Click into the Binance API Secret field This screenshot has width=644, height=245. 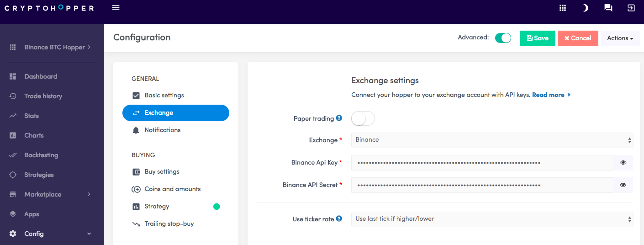(482, 185)
